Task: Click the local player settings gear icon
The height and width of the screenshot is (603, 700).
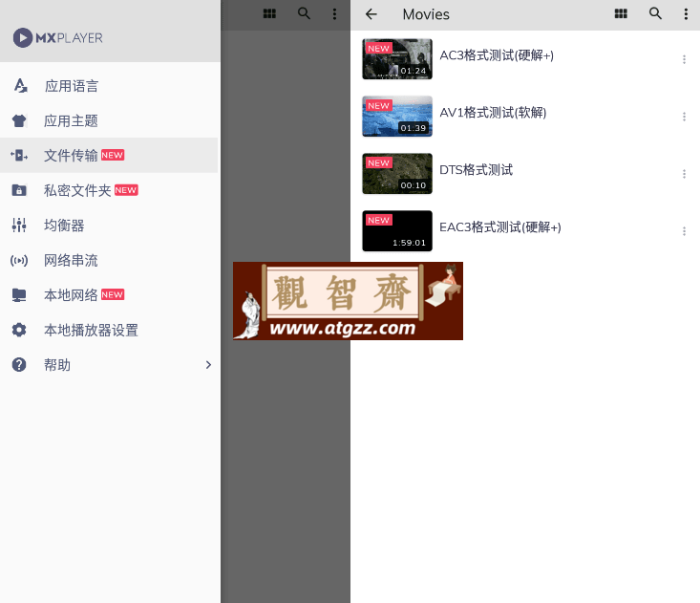Action: tap(19, 330)
